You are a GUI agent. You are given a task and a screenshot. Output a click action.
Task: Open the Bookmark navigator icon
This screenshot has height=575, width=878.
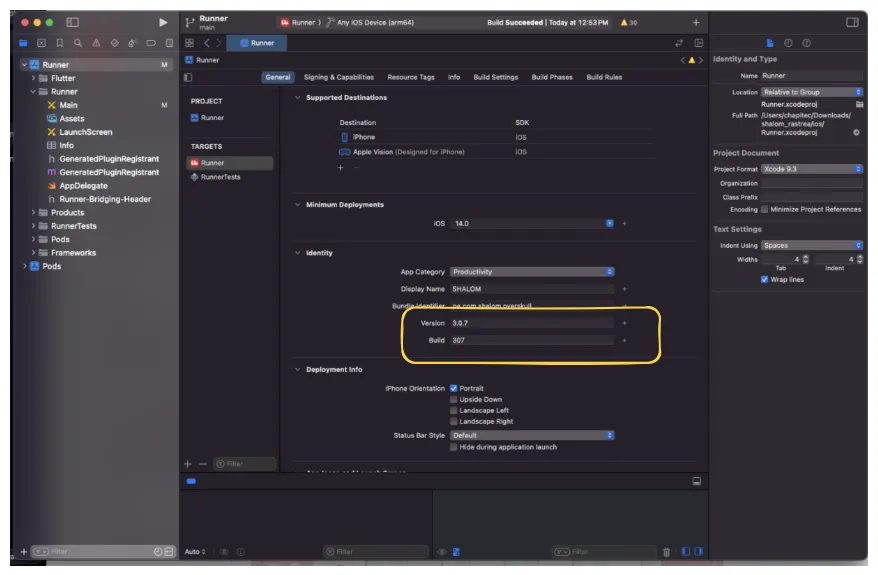pos(60,43)
